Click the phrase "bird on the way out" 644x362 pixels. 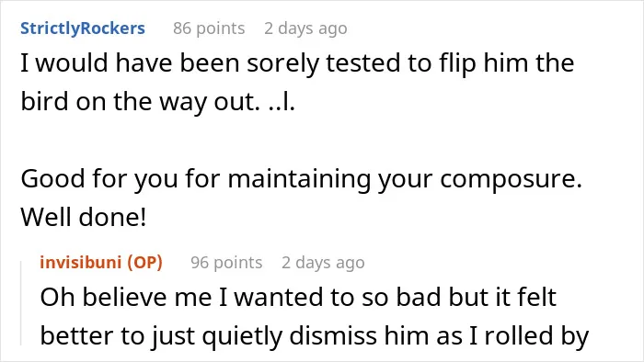(x=140, y=102)
